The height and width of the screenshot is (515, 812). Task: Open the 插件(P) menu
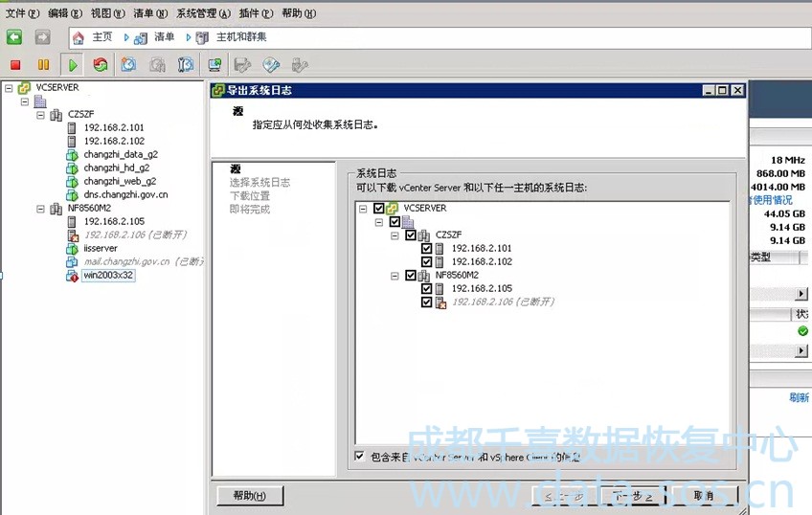pos(256,13)
